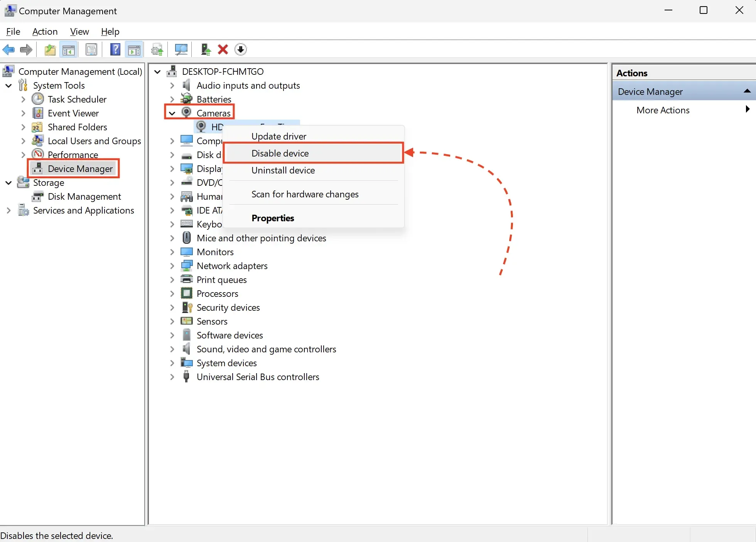The height and width of the screenshot is (542, 756).
Task: Open More Actions in Actions pane
Action: (x=663, y=110)
